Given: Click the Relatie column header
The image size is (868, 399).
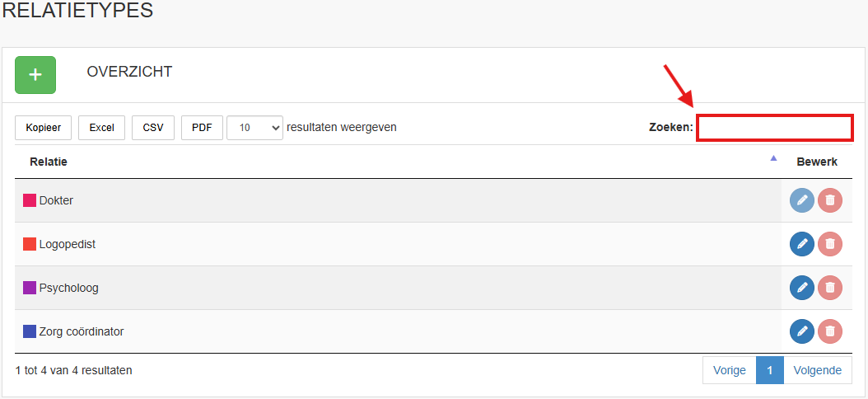Looking at the screenshot, I should coord(49,162).
